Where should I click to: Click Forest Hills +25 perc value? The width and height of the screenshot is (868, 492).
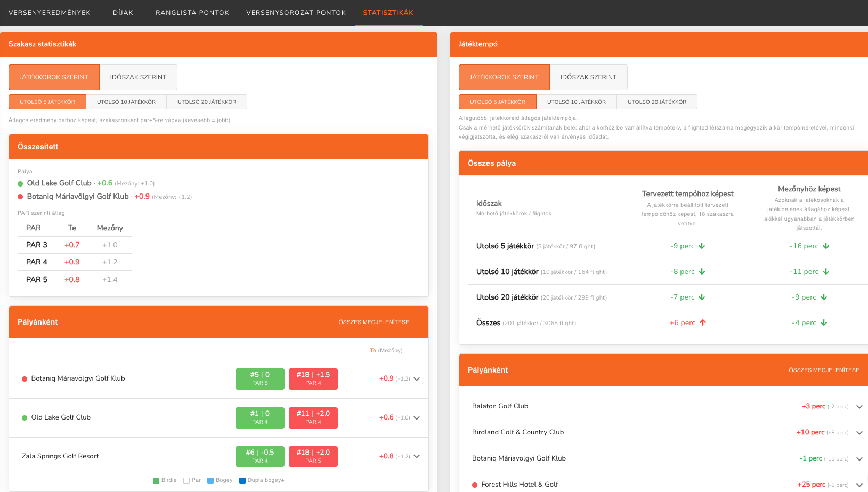pos(812,485)
